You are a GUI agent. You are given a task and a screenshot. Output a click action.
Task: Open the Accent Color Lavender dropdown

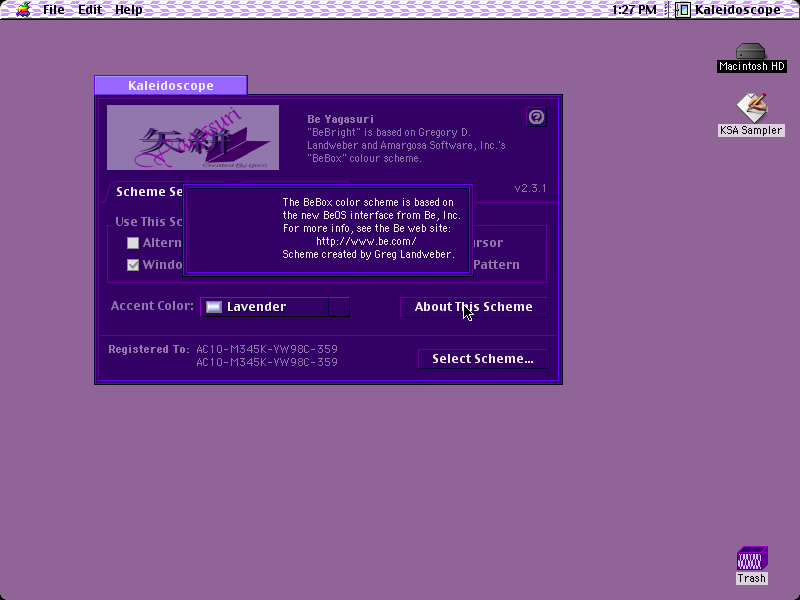275,307
